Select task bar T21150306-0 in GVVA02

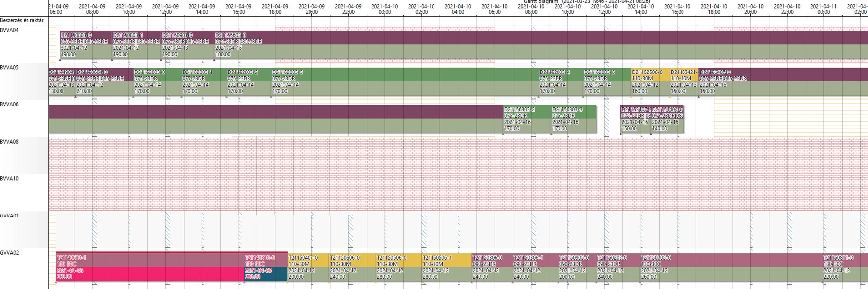tap(492, 267)
